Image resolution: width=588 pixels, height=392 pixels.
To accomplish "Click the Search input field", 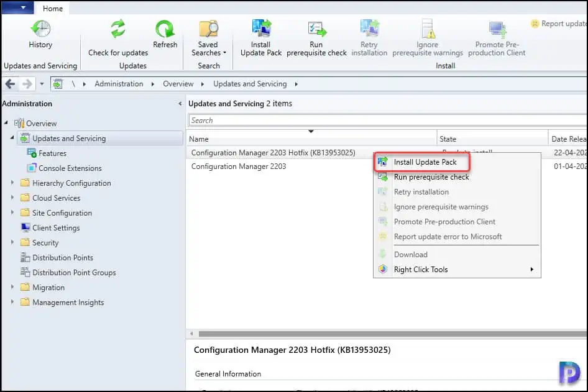I will (x=388, y=121).
